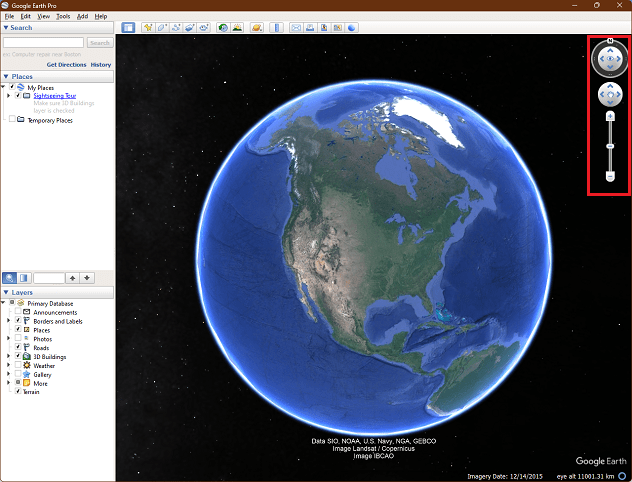Open the ruler measurement tool
The height and width of the screenshot is (482, 632).
(276, 27)
